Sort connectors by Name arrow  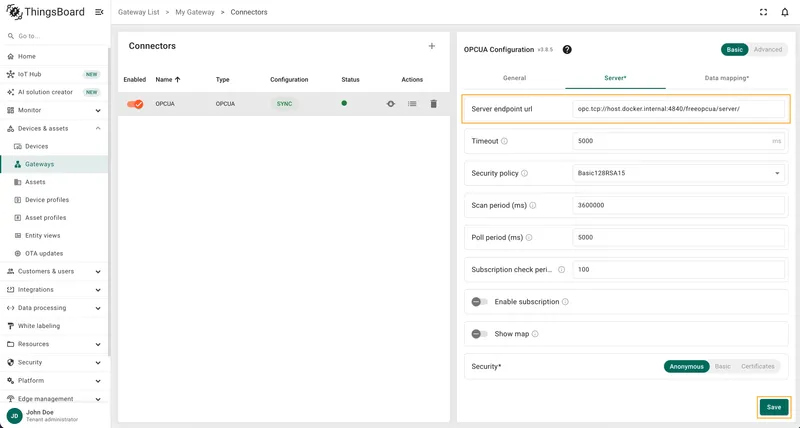coord(178,80)
